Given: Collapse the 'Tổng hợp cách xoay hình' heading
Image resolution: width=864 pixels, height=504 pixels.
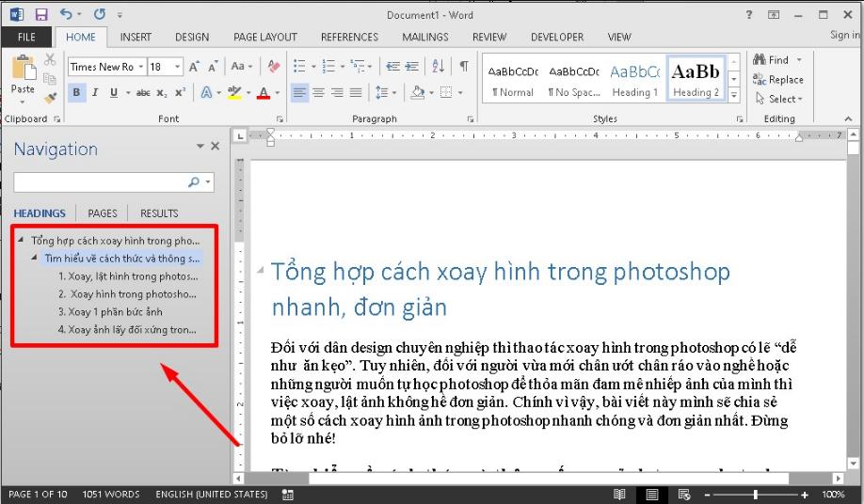Looking at the screenshot, I should pos(22,240).
